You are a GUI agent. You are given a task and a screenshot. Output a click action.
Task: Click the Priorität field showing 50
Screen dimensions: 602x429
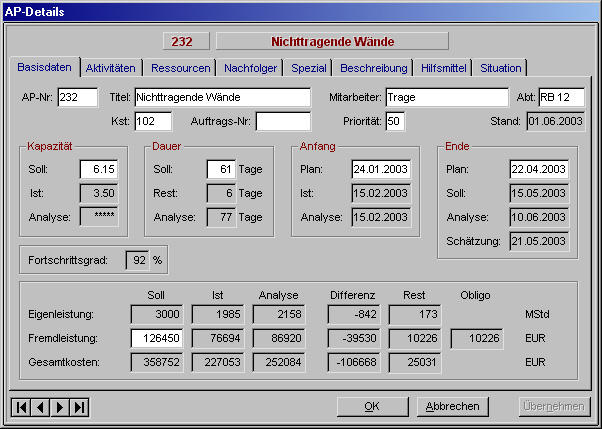394,121
